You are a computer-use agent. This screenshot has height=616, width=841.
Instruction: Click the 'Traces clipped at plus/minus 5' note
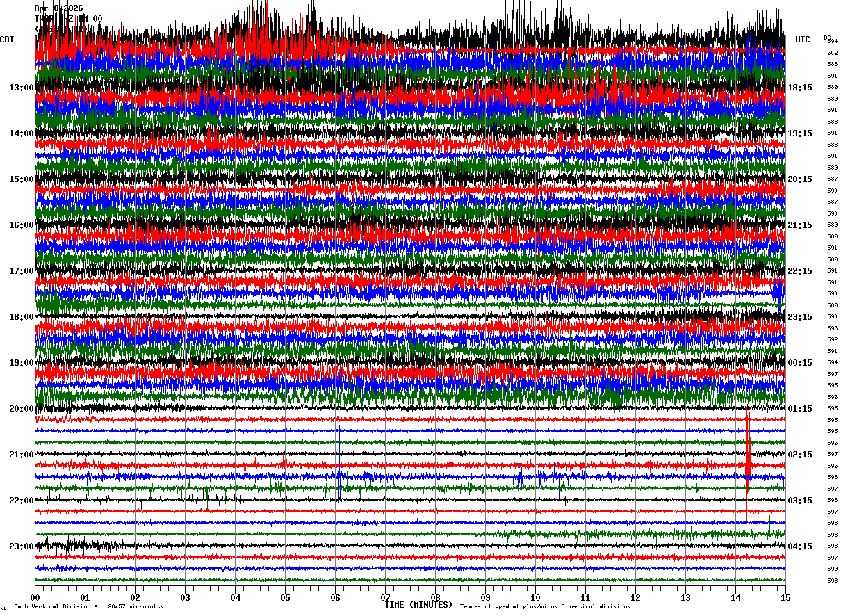point(545,606)
